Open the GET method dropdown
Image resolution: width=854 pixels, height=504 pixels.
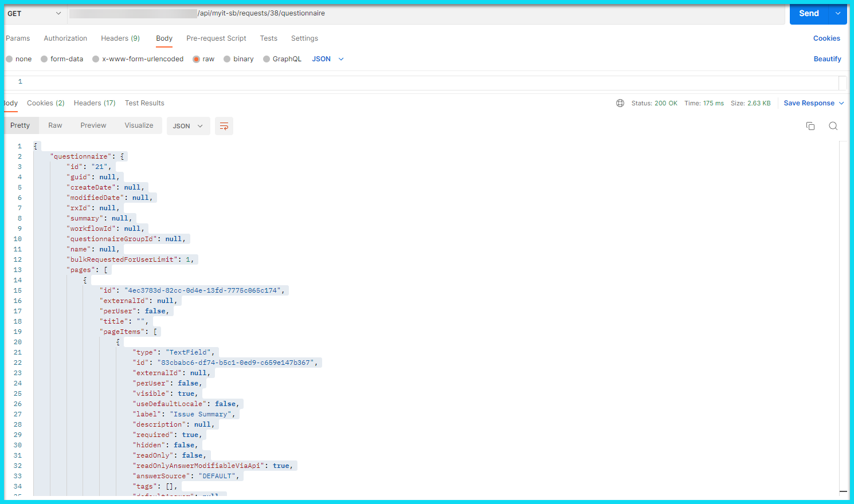coord(34,13)
